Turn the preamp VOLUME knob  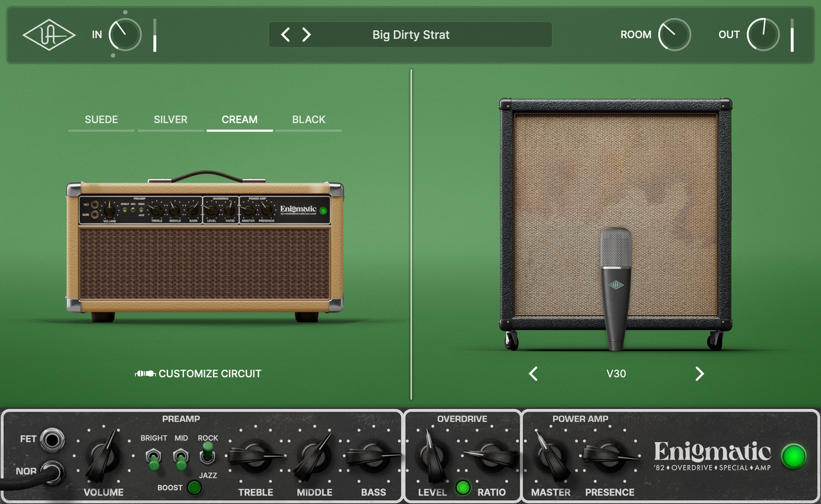[x=103, y=457]
